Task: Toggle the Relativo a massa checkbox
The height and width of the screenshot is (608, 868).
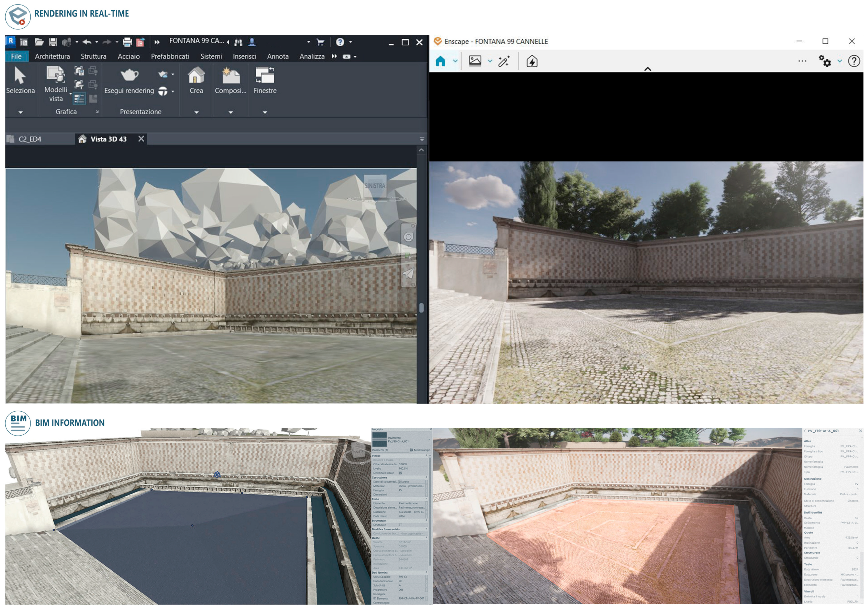Action: click(401, 460)
